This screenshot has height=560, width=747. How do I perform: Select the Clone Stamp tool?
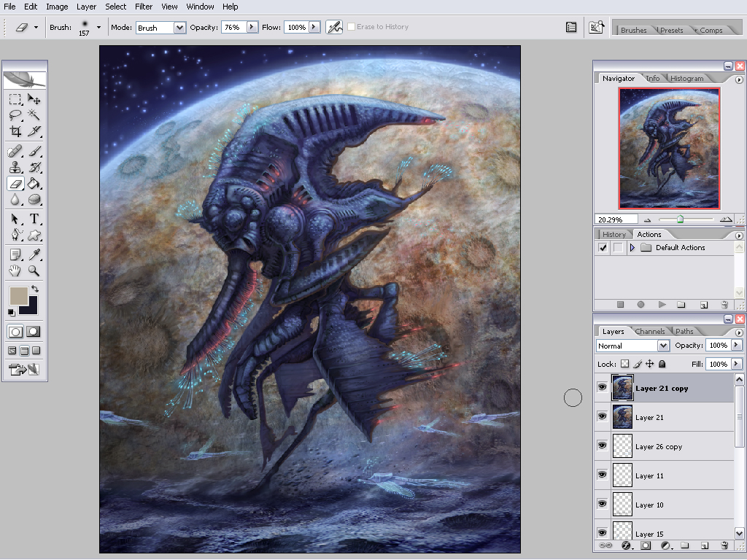(x=15, y=168)
